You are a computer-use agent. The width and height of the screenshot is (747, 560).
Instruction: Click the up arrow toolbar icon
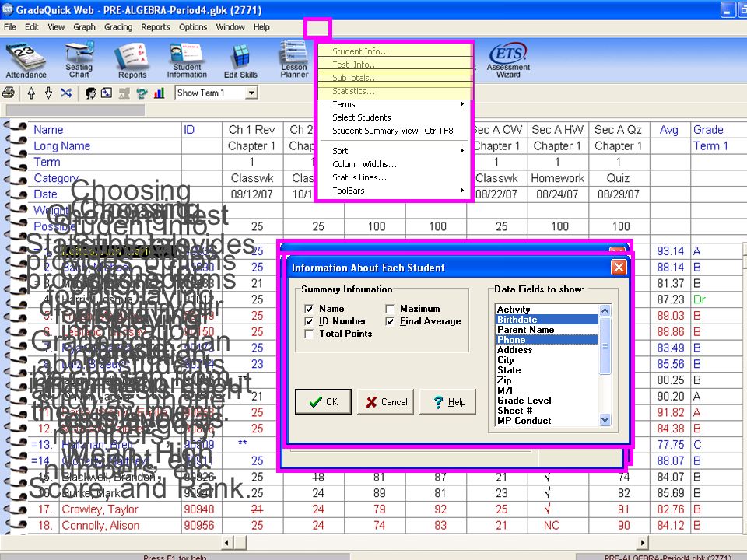point(31,93)
